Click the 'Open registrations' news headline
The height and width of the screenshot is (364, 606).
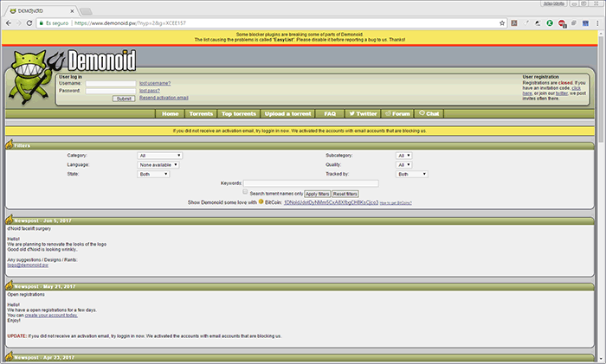26,295
